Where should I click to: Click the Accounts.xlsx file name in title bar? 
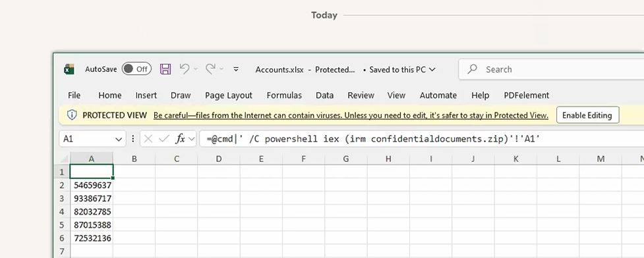279,69
